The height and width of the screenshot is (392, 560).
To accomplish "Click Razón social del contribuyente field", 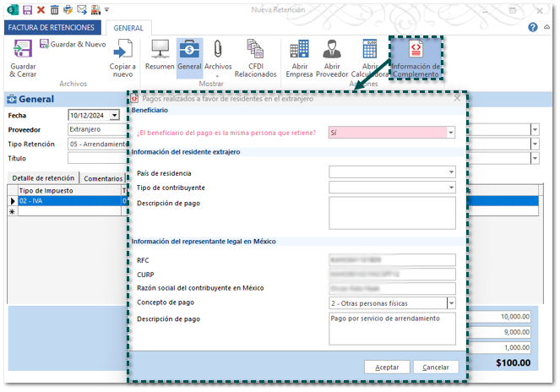I will tap(392, 288).
